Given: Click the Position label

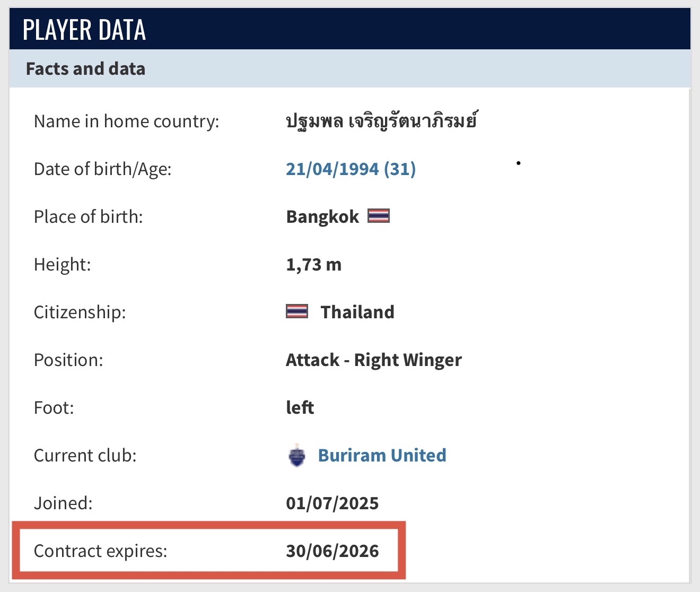Looking at the screenshot, I should coord(68,360).
